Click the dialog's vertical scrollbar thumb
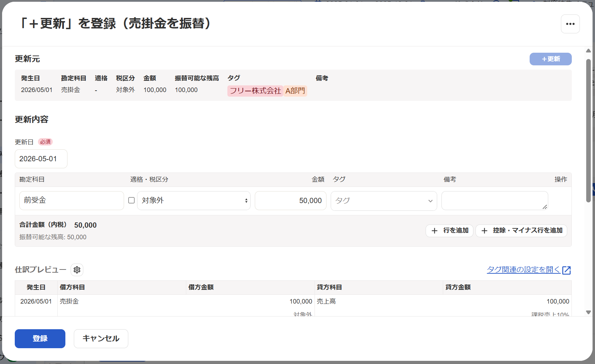The image size is (595, 364). [588, 131]
